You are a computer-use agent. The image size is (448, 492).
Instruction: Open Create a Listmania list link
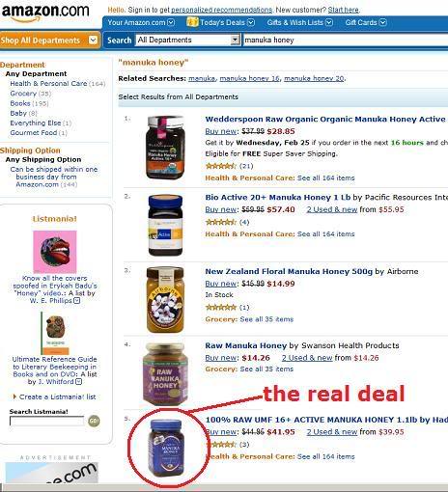(x=57, y=396)
